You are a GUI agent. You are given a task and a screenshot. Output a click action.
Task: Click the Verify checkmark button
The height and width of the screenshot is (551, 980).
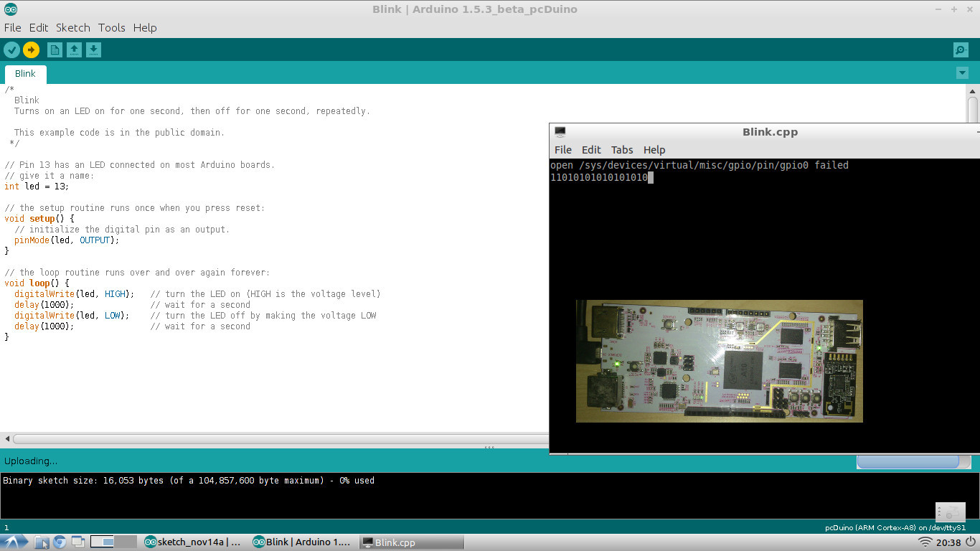click(x=11, y=50)
